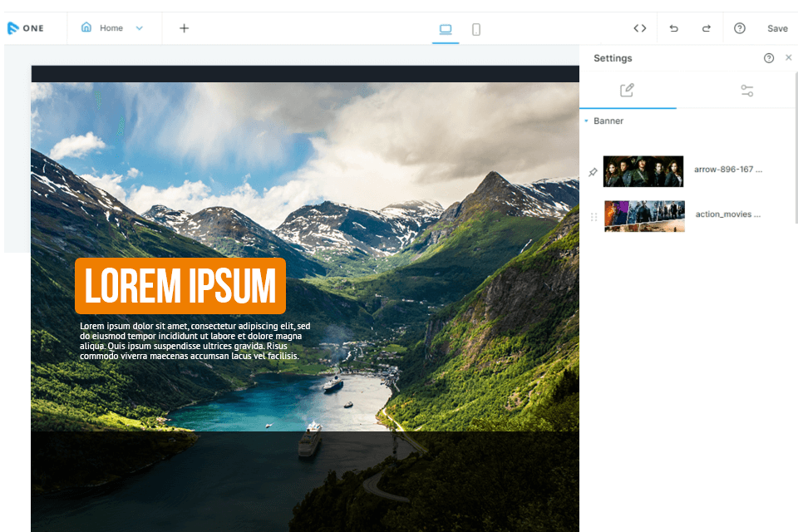Click the ONE logo
Screen dimensions: 798x532
26,28
